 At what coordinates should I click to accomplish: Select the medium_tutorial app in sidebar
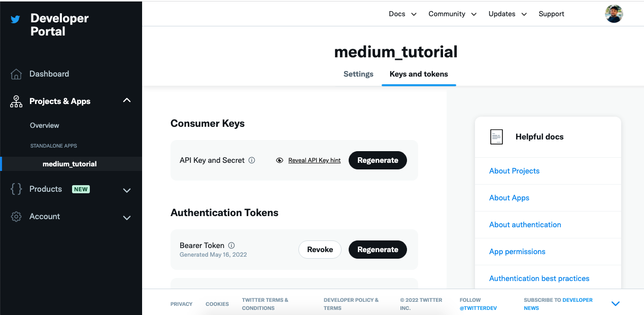click(x=70, y=164)
